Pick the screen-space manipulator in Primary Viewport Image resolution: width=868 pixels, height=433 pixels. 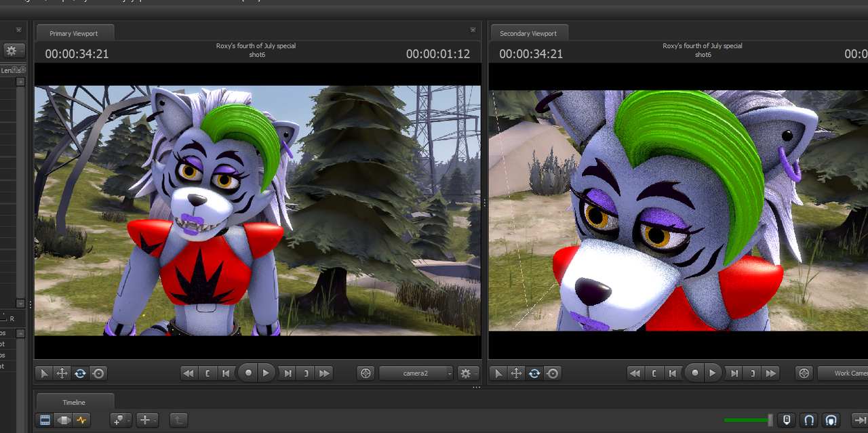[98, 373]
